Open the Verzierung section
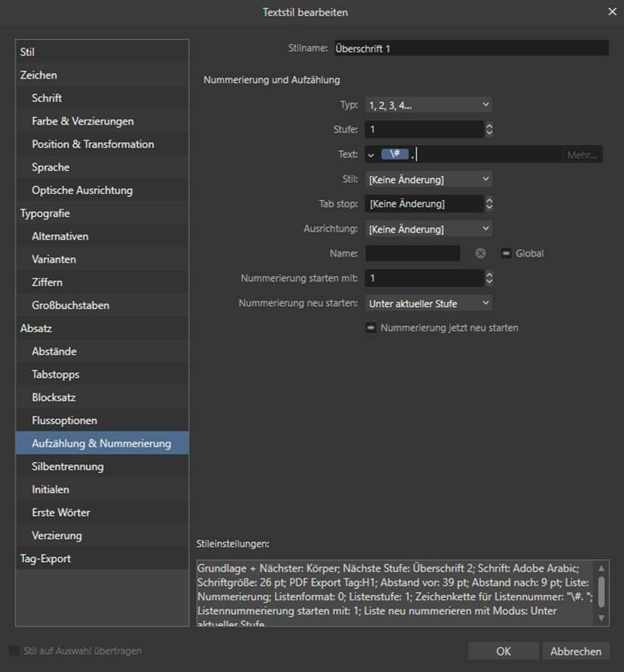This screenshot has width=624, height=672. (x=103, y=536)
